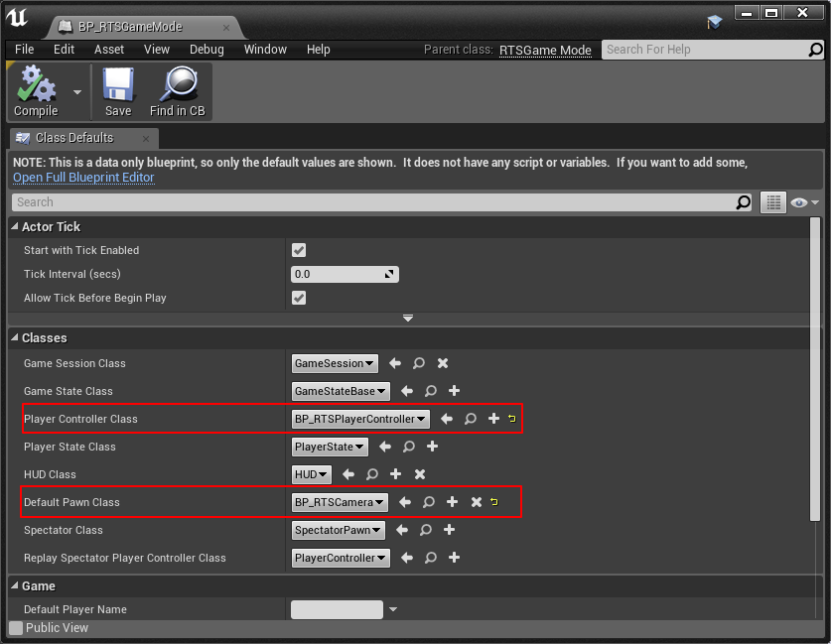The height and width of the screenshot is (644, 831).
Task: Browse to Game State Class asset
Action: (x=430, y=391)
